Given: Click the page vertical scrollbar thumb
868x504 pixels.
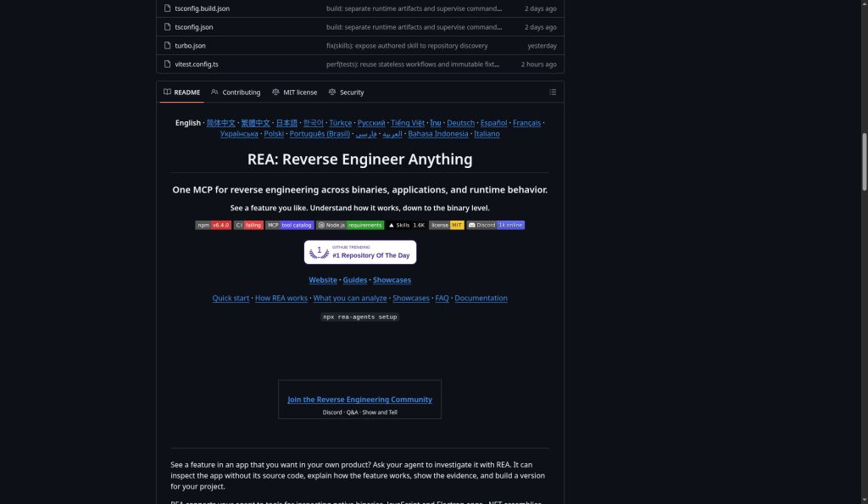Looking at the screenshot, I should 864,162.
